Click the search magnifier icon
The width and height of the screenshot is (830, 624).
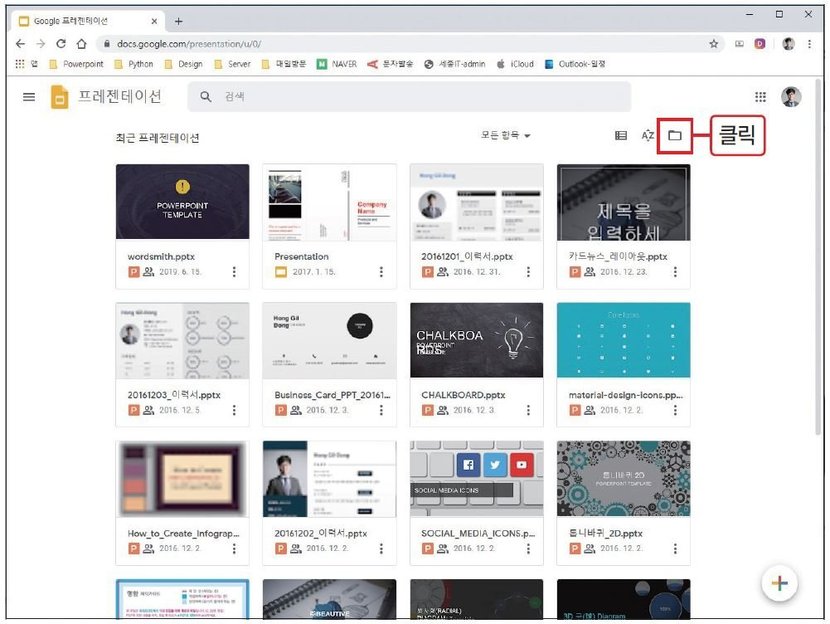(205, 97)
